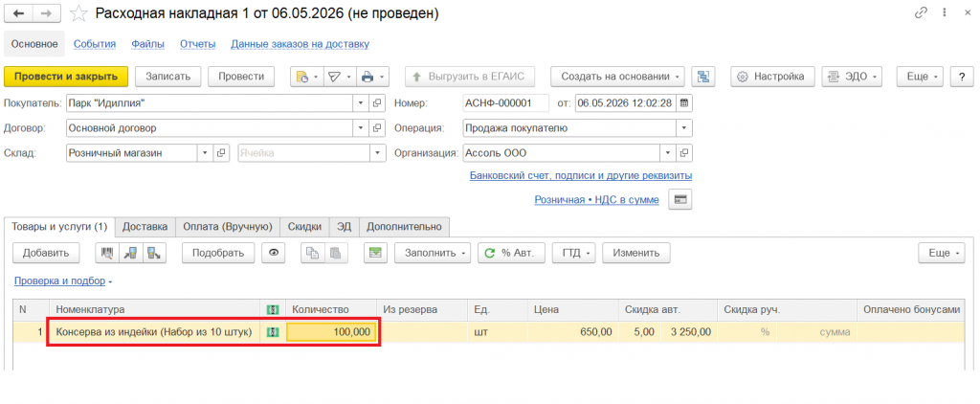The height and width of the screenshot is (404, 980).
Task: Click the Провести и закрыть button
Action: [66, 77]
